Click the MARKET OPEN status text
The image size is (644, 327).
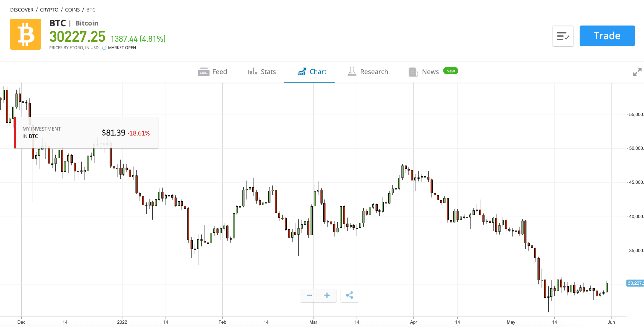[x=122, y=48]
